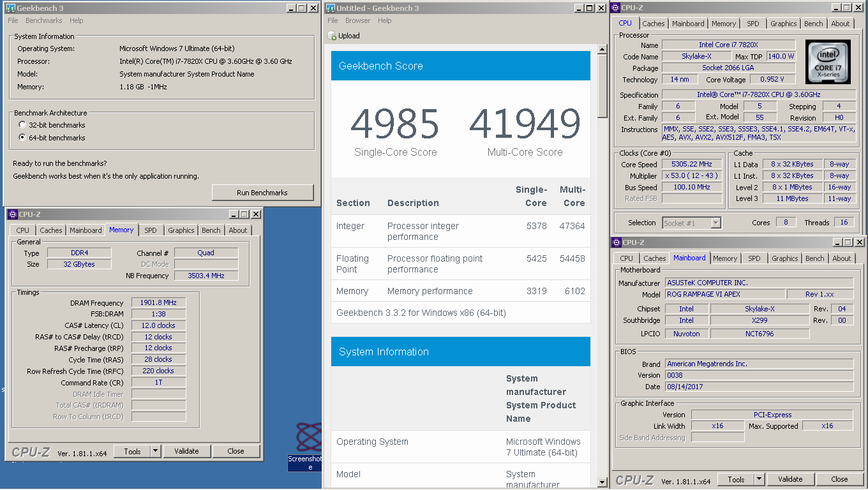Click the CAS# Latency 12.0 clocks value
The width and height of the screenshot is (868, 490).
158,325
